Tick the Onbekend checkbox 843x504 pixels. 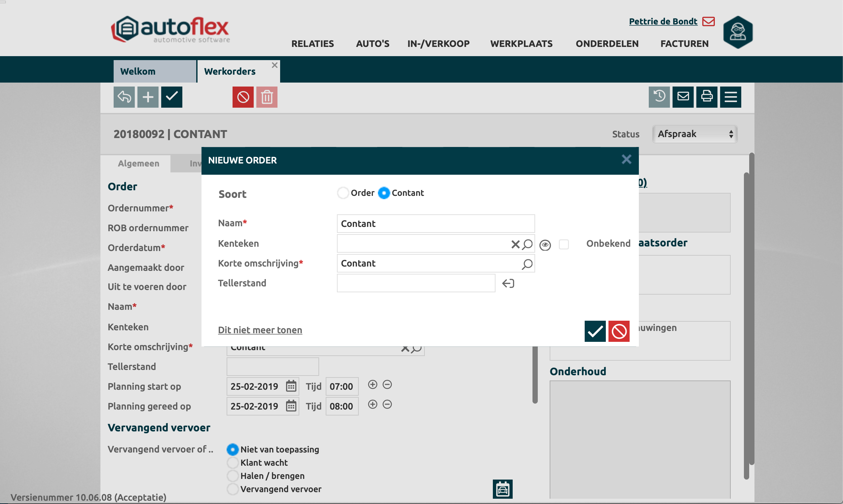coord(564,244)
